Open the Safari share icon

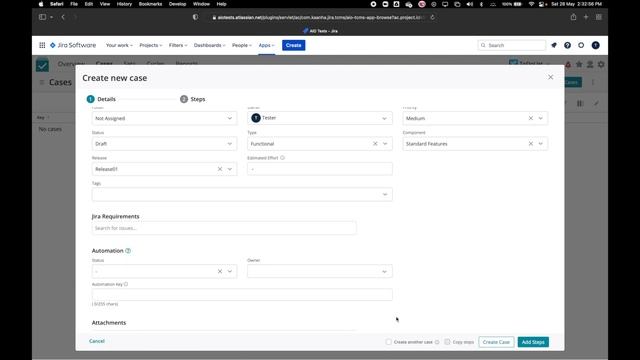(573, 17)
